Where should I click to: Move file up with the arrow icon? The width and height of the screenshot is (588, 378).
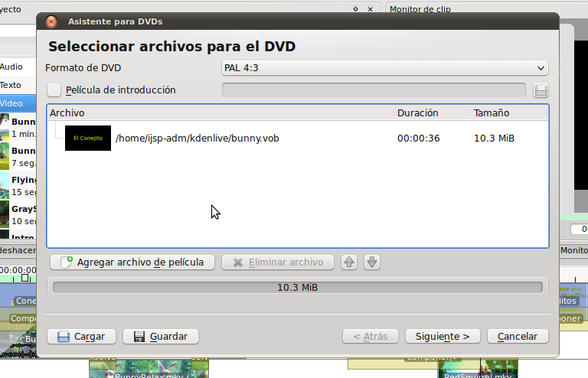click(349, 262)
